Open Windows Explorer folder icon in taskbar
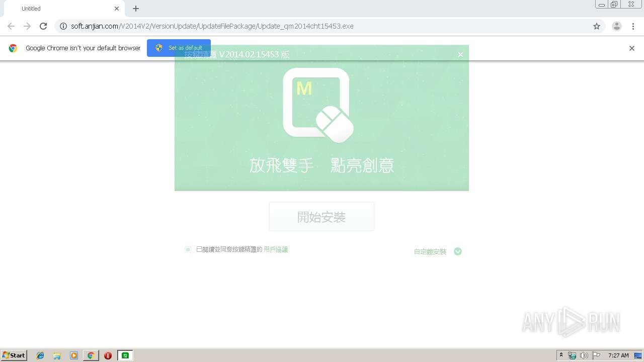The width and height of the screenshot is (644, 362). click(57, 355)
